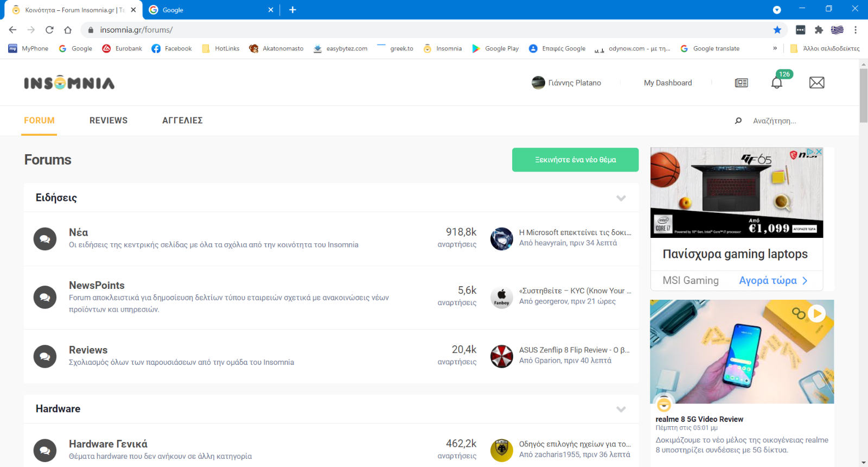The height and width of the screenshot is (467, 868).
Task: Close the Insomnia forum tab
Action: 133,10
